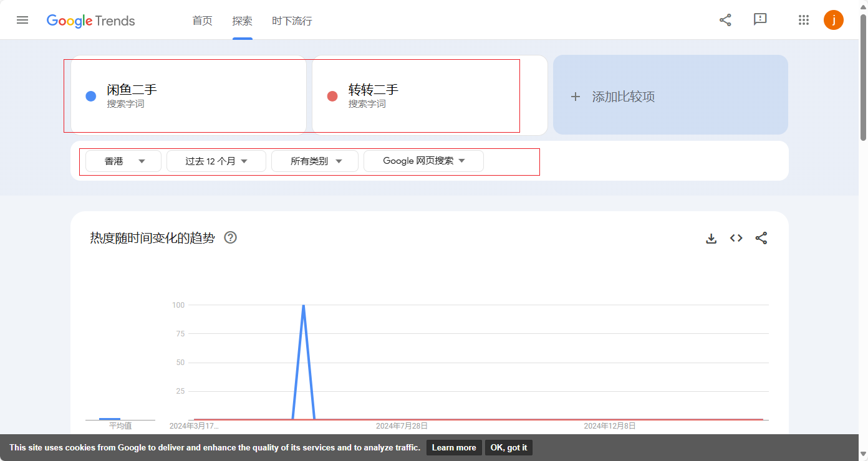Open the Learn more cookie link

[454, 447]
